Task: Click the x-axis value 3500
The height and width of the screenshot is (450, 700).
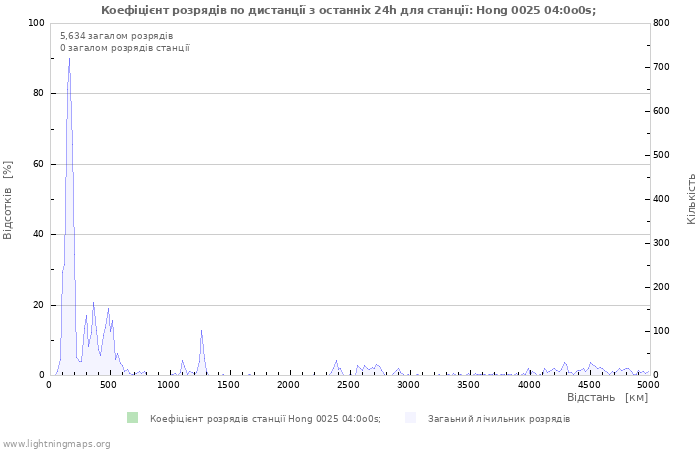Action: [469, 384]
